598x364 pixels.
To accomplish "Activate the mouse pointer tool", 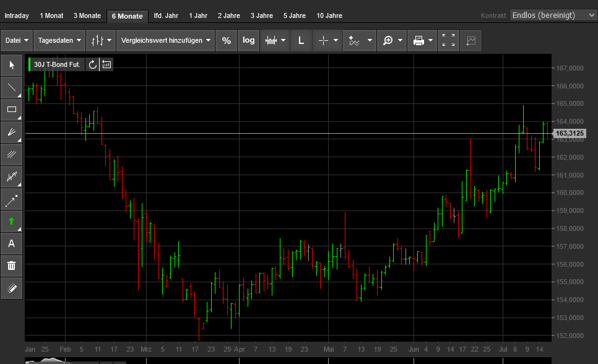I will click(12, 65).
